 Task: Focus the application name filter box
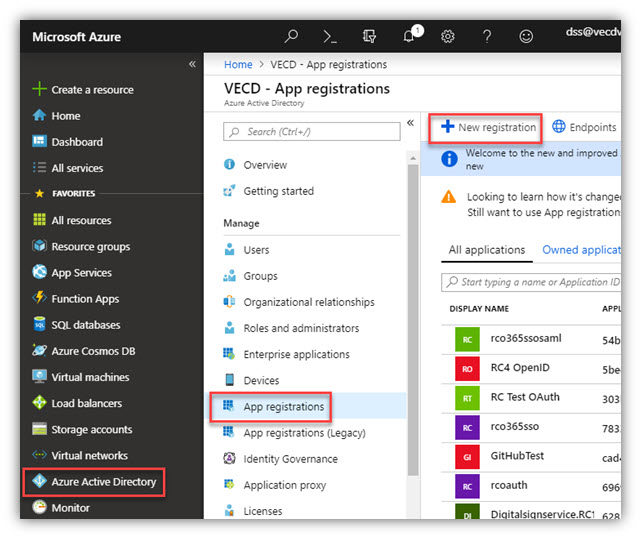531,282
